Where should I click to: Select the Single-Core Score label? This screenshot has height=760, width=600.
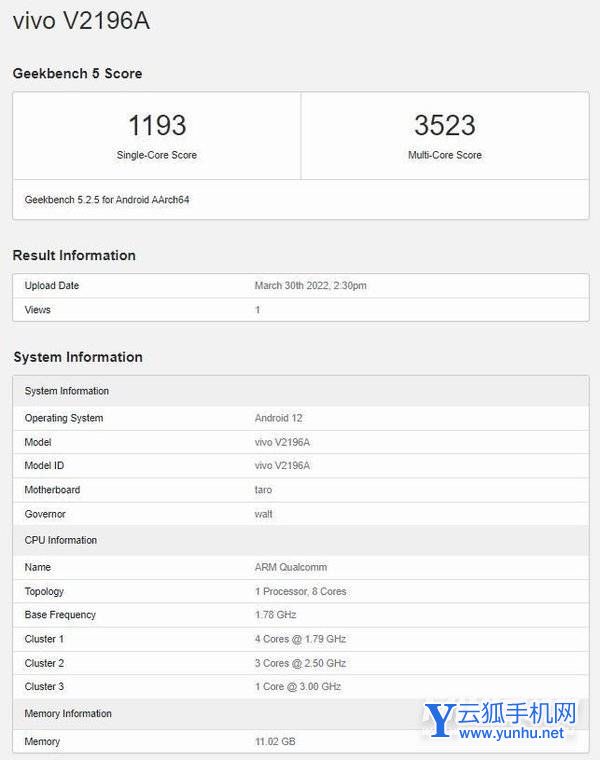pyautogui.click(x=157, y=155)
